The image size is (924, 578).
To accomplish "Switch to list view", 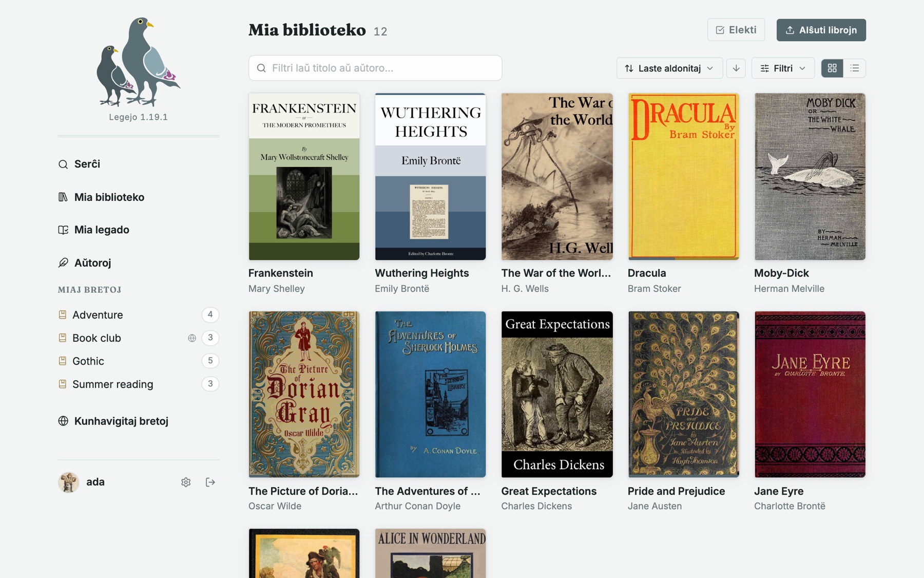I will pos(855,68).
